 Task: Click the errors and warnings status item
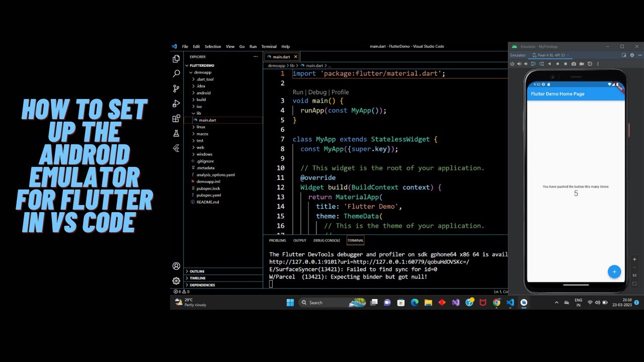click(181, 292)
